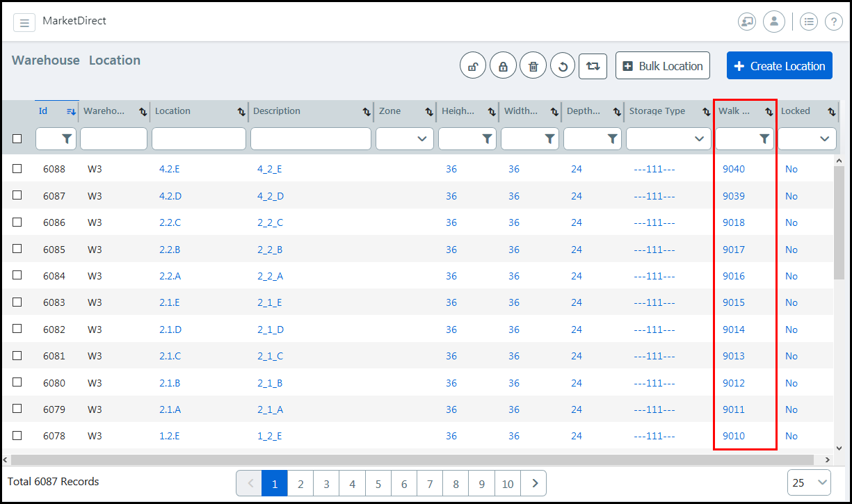Screen dimensions: 852x504
Task: Click the lock locations icon
Action: pos(503,67)
